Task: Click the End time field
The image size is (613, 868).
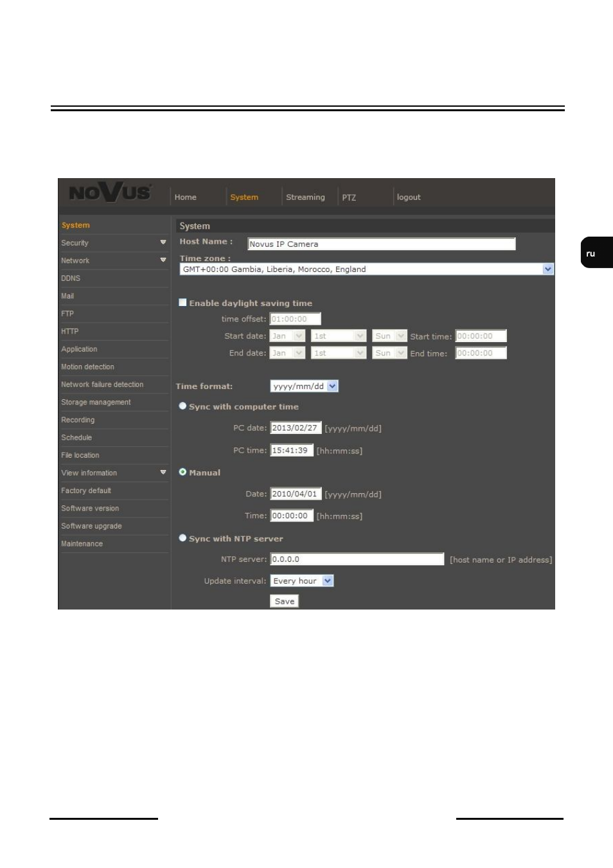Action: pyautogui.click(x=481, y=353)
